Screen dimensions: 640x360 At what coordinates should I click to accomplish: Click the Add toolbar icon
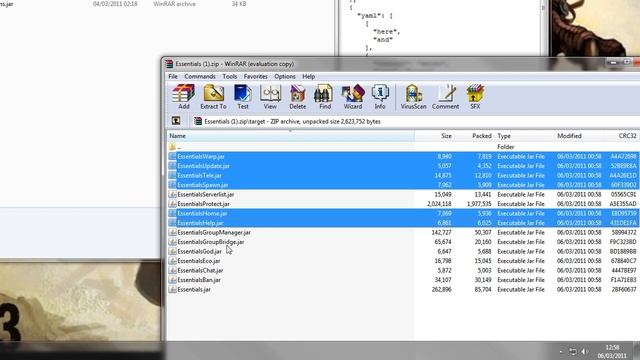[x=183, y=97]
